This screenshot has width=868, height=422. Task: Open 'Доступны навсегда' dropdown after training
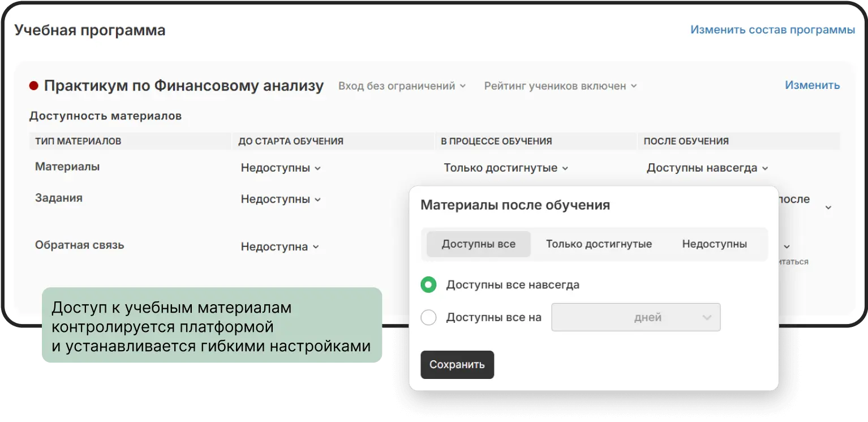coord(707,168)
